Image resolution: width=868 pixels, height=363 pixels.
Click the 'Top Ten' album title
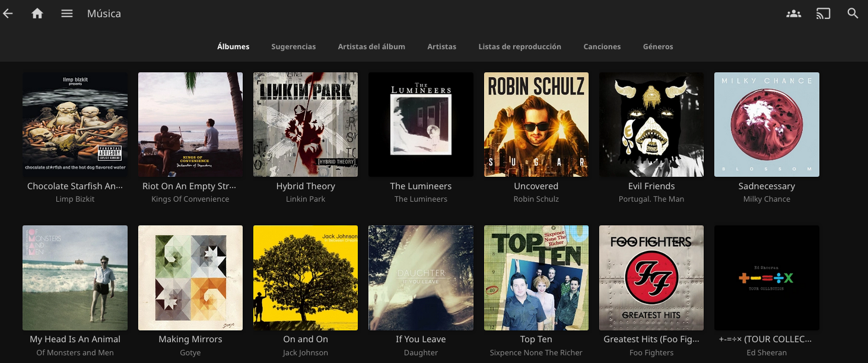[x=536, y=339]
